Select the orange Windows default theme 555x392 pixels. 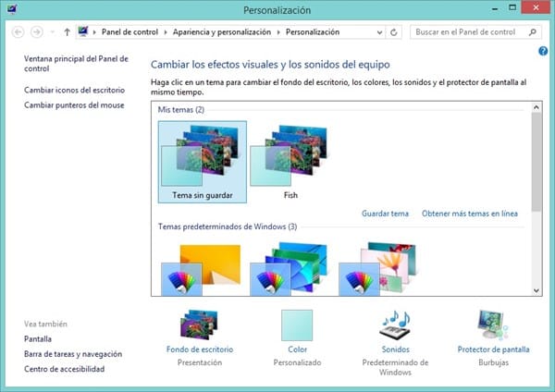coord(201,269)
